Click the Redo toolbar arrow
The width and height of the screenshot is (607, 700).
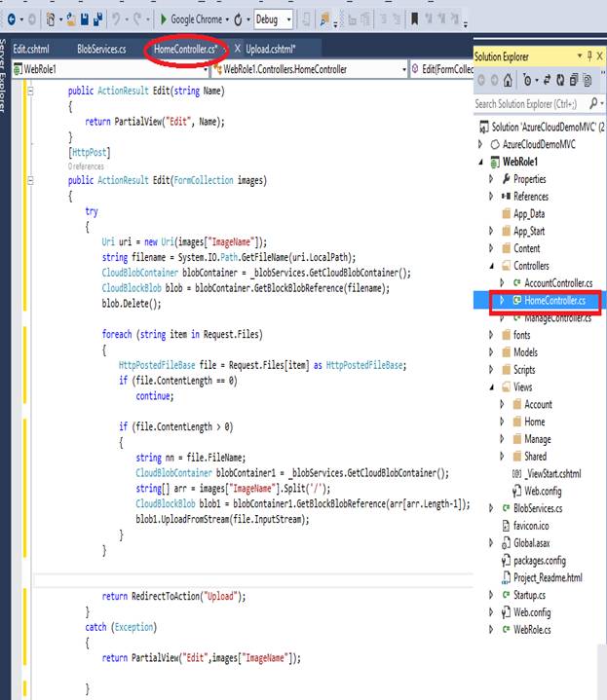(137, 19)
